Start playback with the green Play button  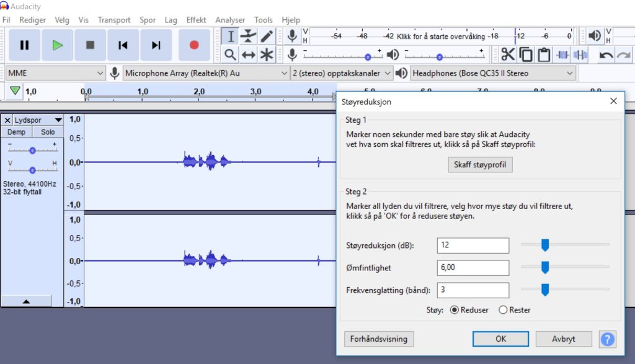click(x=58, y=45)
